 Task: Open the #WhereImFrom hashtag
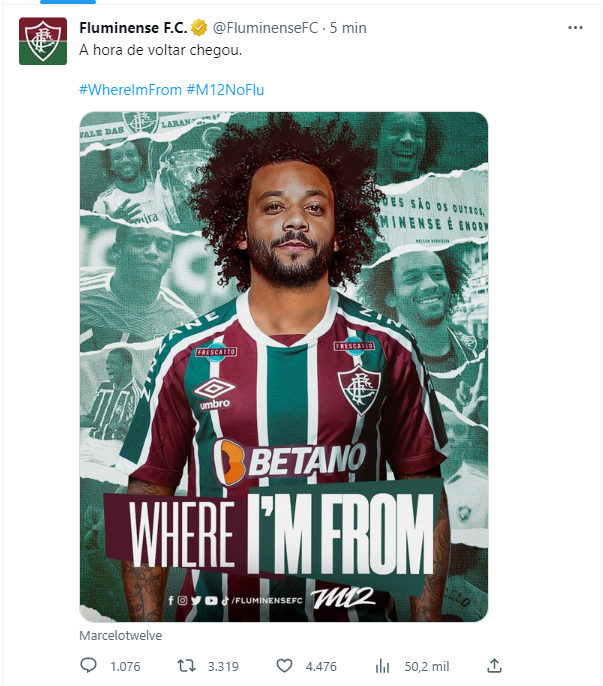pyautogui.click(x=130, y=90)
